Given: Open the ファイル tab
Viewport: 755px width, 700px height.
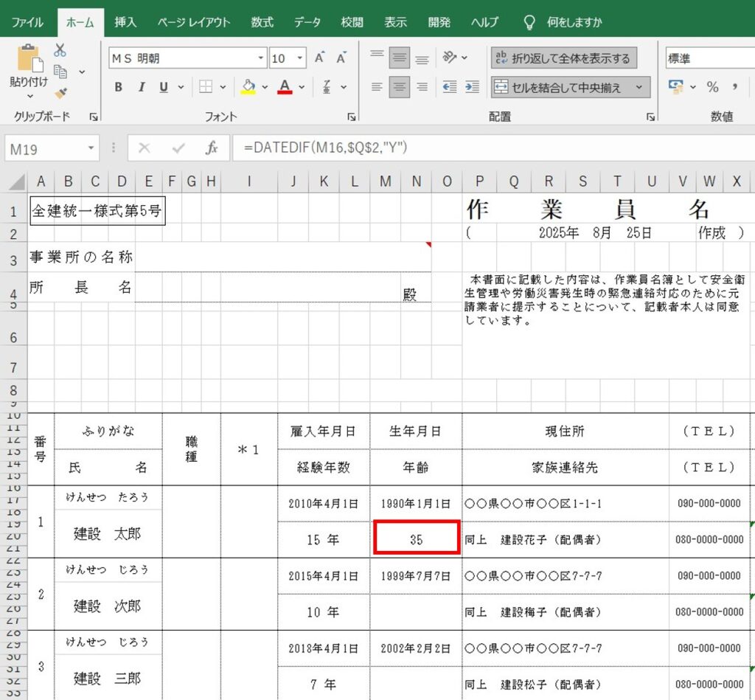Looking at the screenshot, I should (27, 22).
